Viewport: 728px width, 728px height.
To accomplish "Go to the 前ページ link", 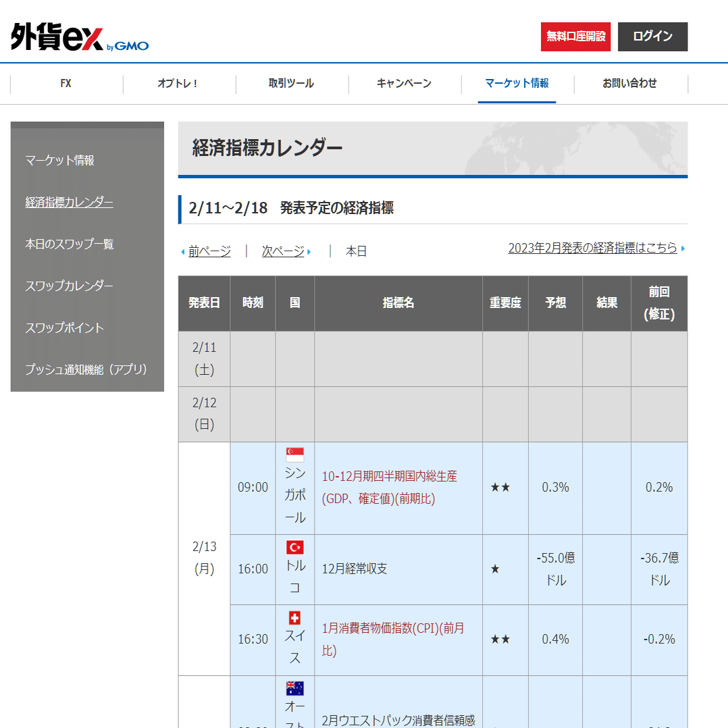I will 210,251.
